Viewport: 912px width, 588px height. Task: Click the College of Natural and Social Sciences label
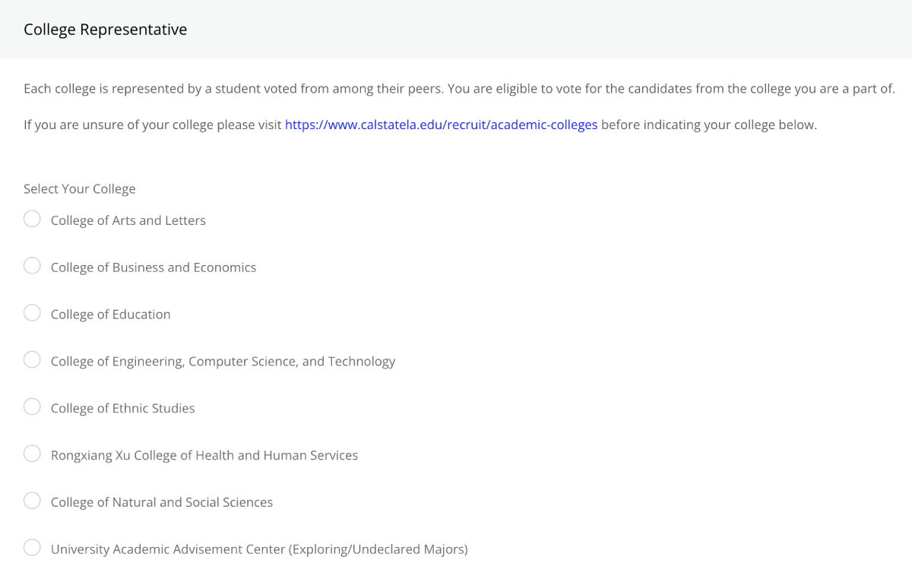(161, 502)
